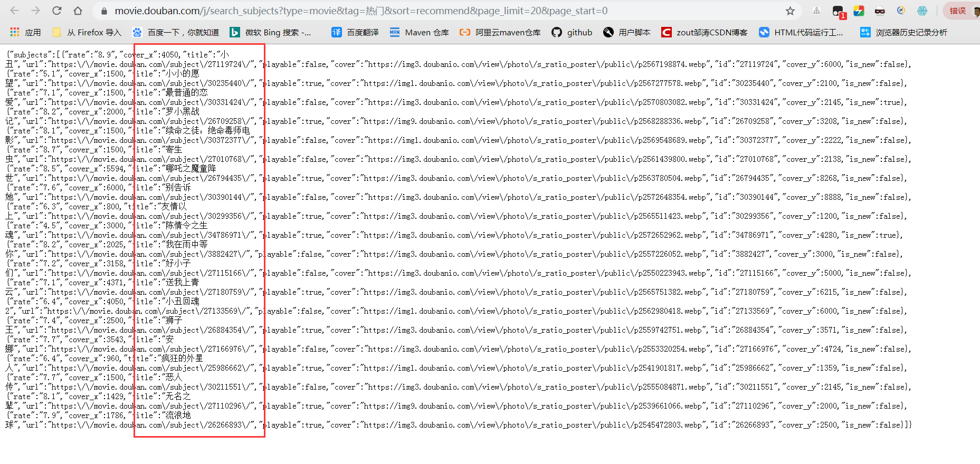Click the title text 小丑回魂
This screenshot has width=980, height=464.
tap(183, 302)
